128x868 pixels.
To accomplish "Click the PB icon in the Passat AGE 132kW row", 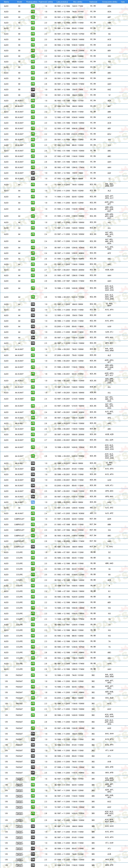I will pyautogui.click(x=33, y=728).
